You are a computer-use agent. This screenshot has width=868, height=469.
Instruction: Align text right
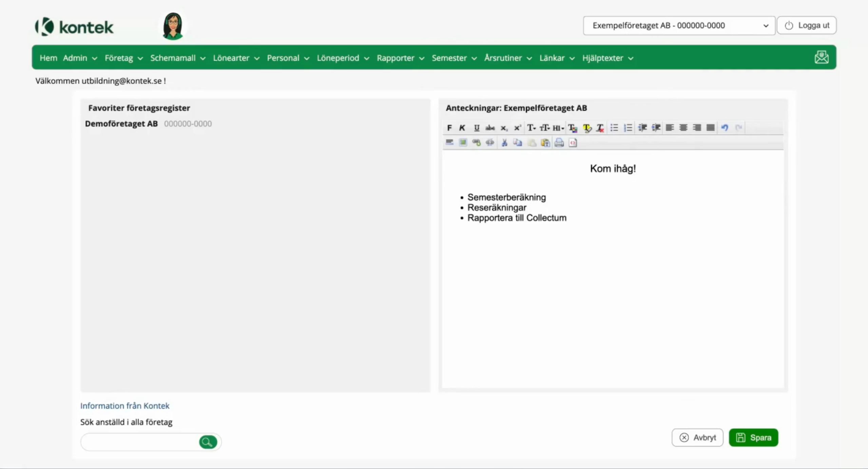pyautogui.click(x=697, y=128)
